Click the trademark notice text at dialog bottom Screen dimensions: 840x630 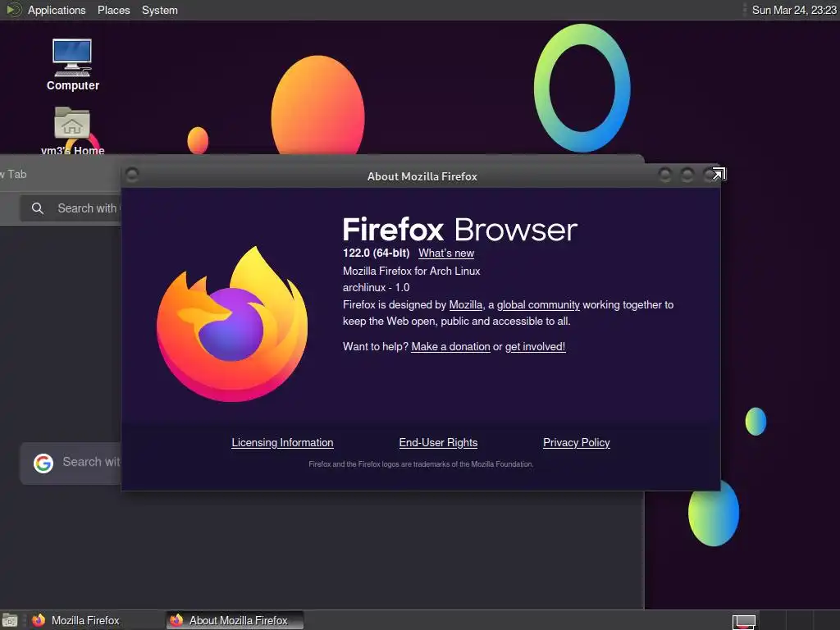[x=421, y=464]
